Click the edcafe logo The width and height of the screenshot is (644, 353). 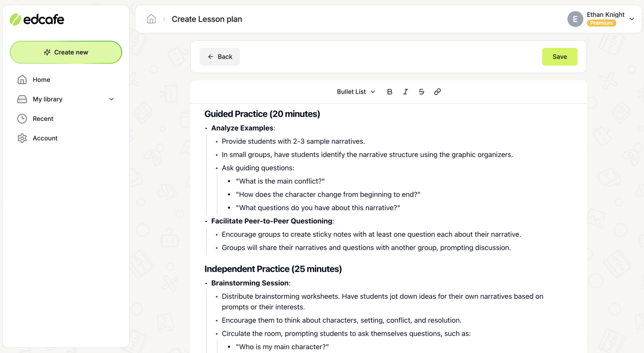(37, 19)
